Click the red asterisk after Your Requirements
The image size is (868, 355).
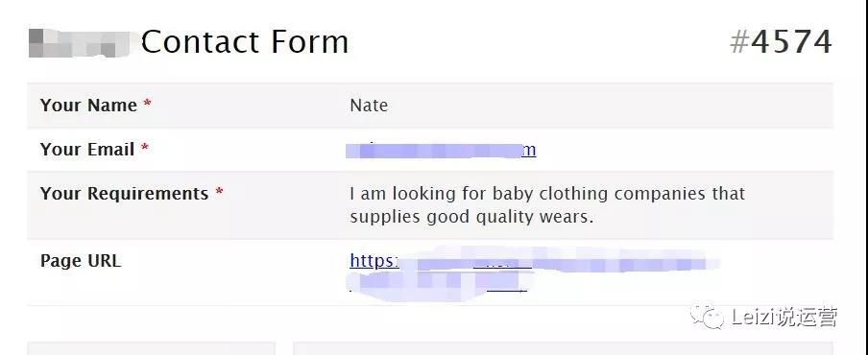pyautogui.click(x=219, y=193)
